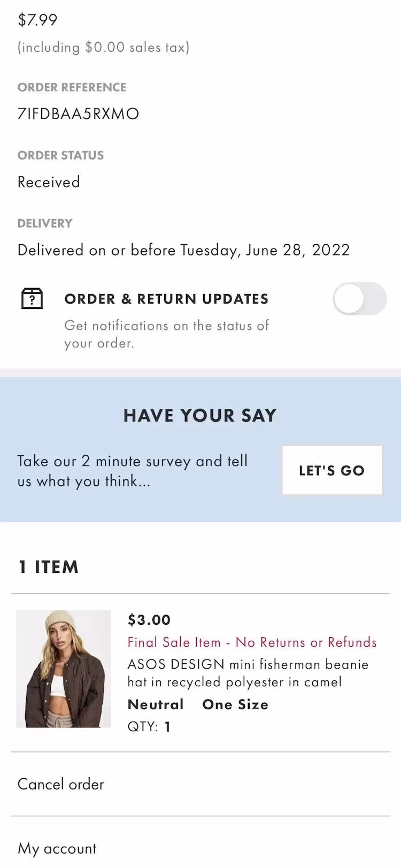Viewport: 401px width, 868px height.
Task: Click the Neutral colour label
Action: pos(156,704)
